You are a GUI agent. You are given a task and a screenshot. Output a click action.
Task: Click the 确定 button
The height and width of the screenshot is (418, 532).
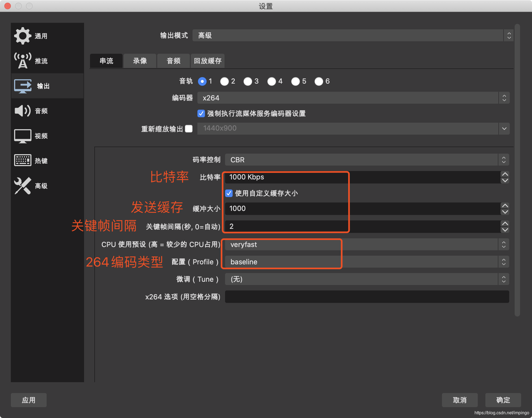(x=503, y=400)
